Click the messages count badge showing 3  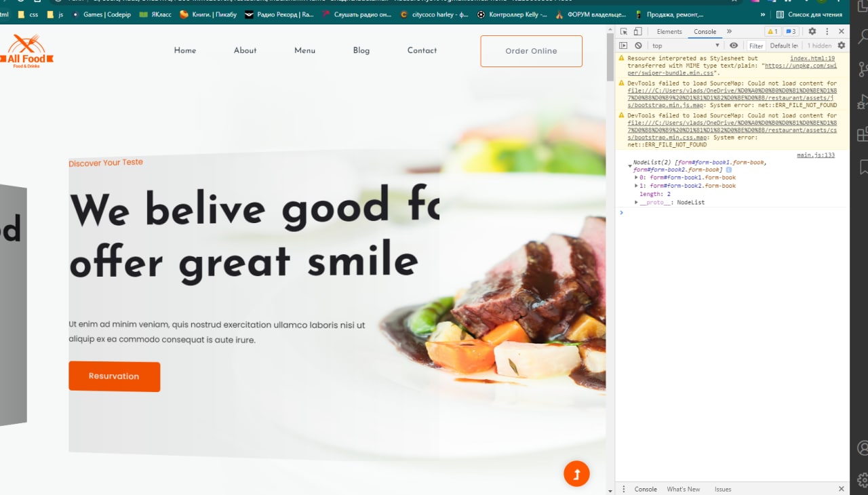(791, 31)
